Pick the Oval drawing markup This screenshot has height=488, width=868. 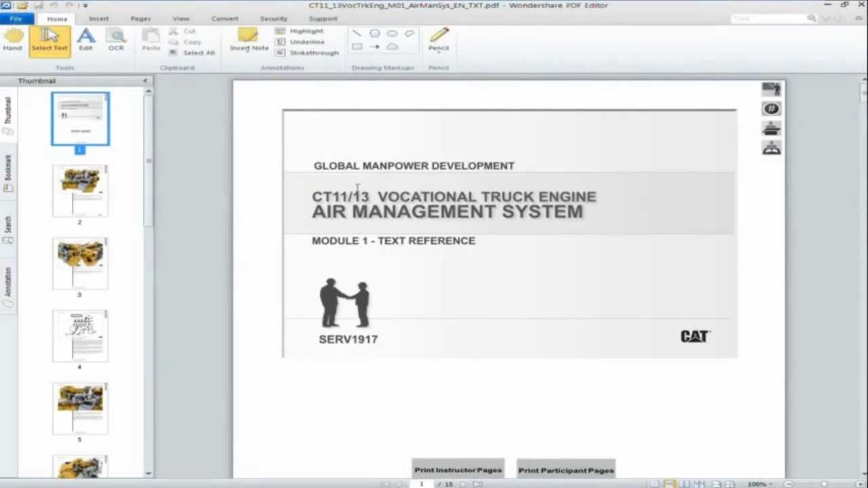(x=392, y=33)
